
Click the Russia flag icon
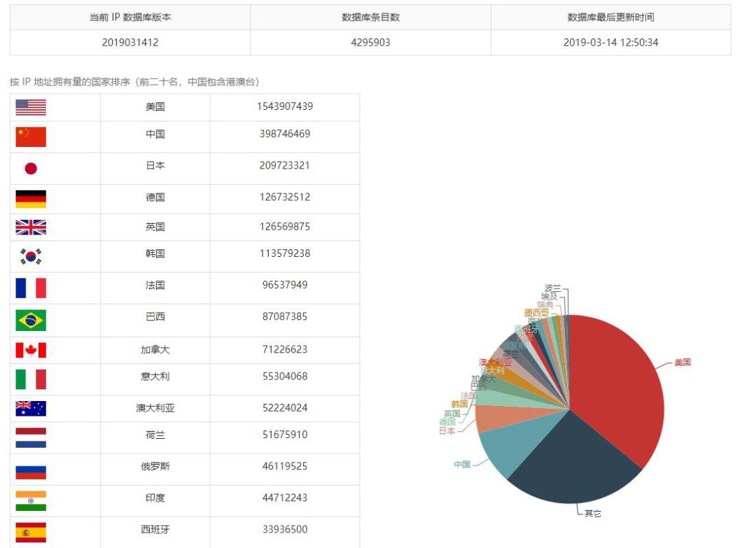31,470
